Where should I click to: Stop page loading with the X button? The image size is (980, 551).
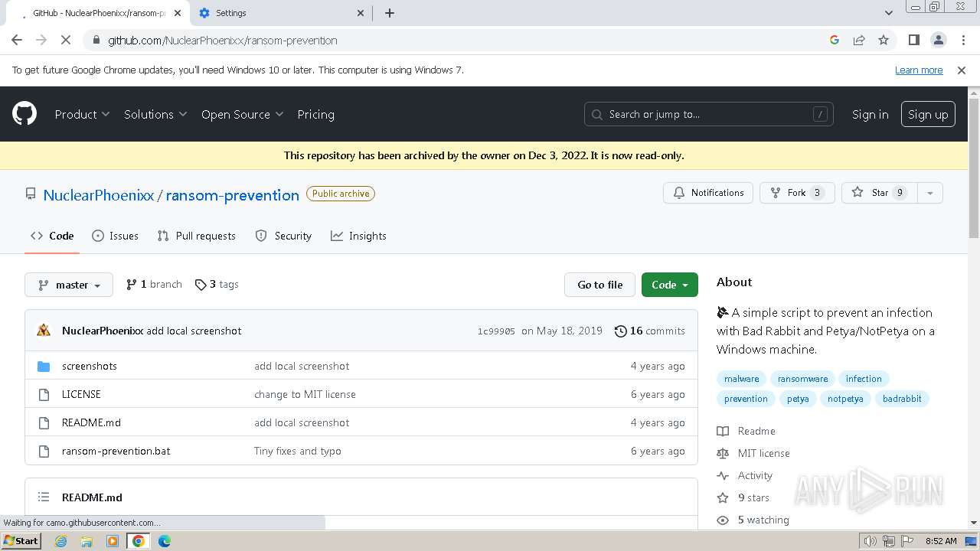coord(66,40)
